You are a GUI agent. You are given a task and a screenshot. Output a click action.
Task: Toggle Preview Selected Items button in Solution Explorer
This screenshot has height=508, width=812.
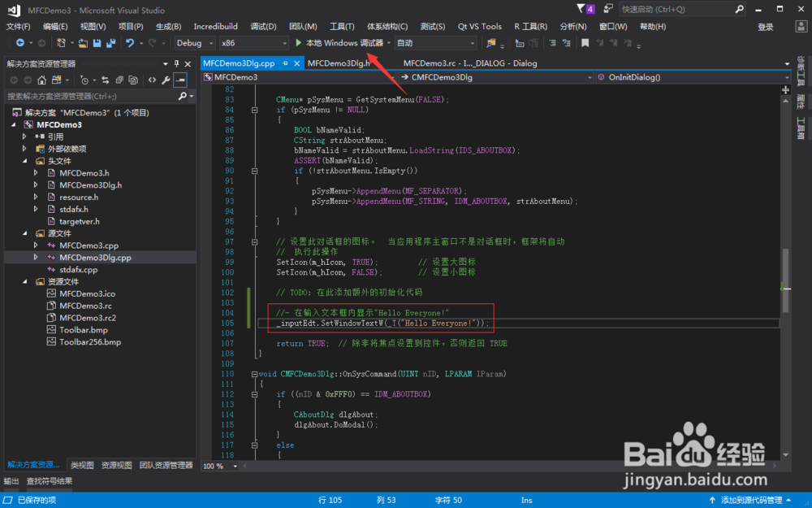pos(180,80)
